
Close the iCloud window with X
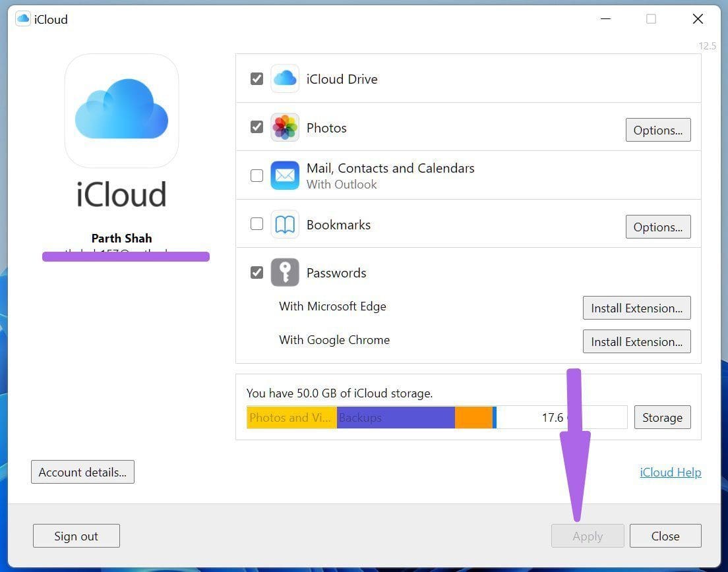698,19
